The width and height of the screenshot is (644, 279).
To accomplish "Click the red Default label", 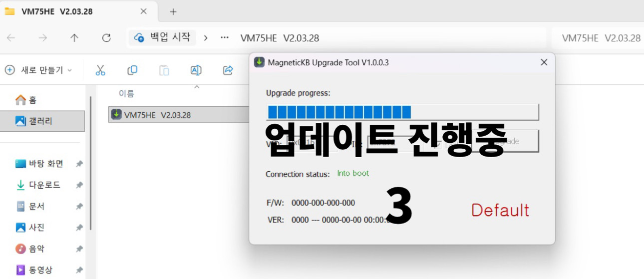I will (x=500, y=210).
